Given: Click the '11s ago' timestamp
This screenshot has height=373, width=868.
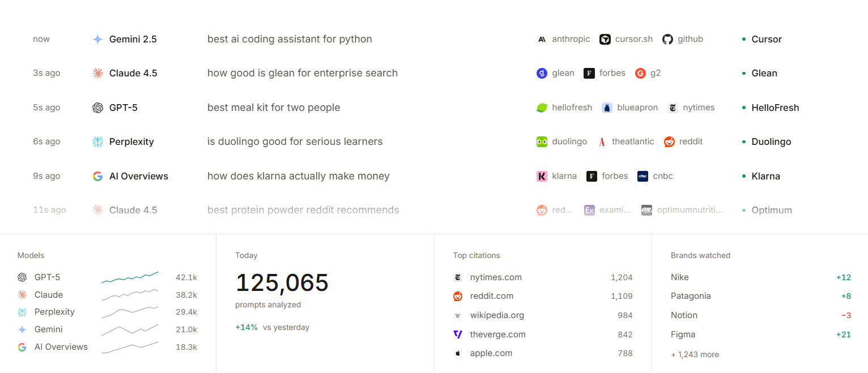Looking at the screenshot, I should 49,210.
